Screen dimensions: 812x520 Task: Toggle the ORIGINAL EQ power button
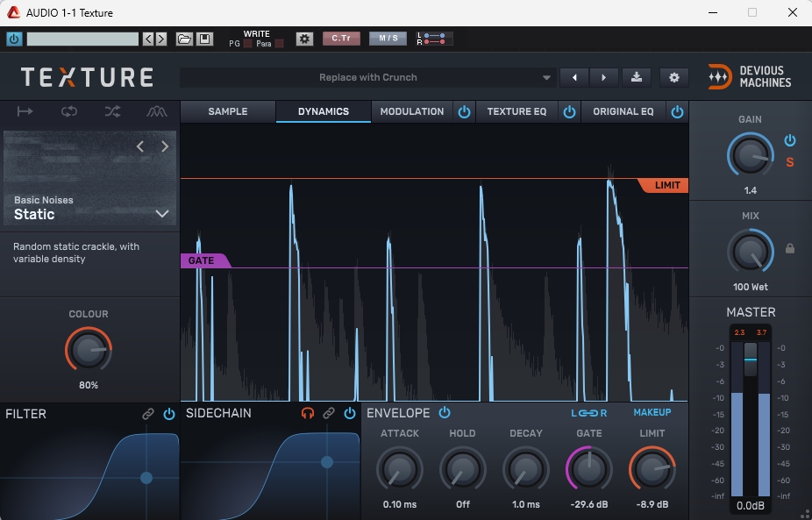coord(677,112)
